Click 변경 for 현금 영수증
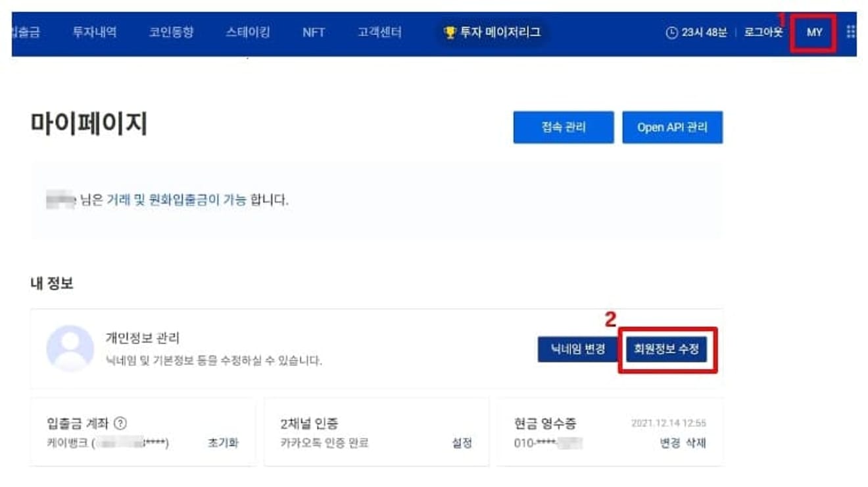This screenshot has width=868, height=487. [671, 443]
